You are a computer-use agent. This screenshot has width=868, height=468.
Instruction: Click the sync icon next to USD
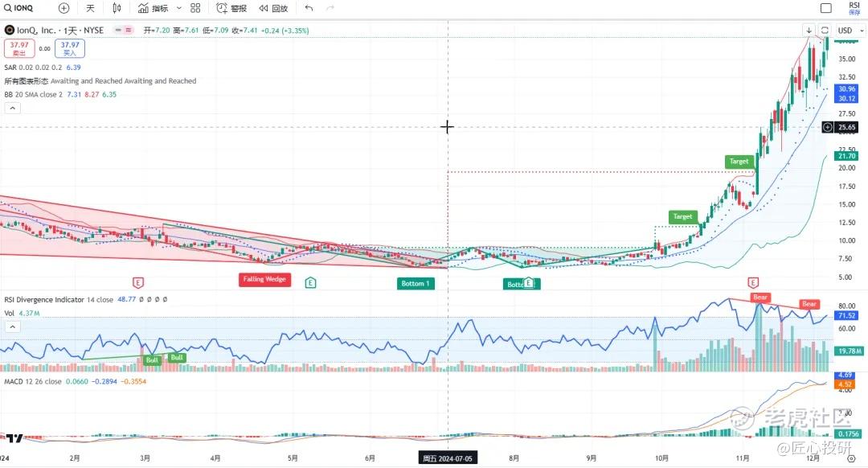coord(825,30)
